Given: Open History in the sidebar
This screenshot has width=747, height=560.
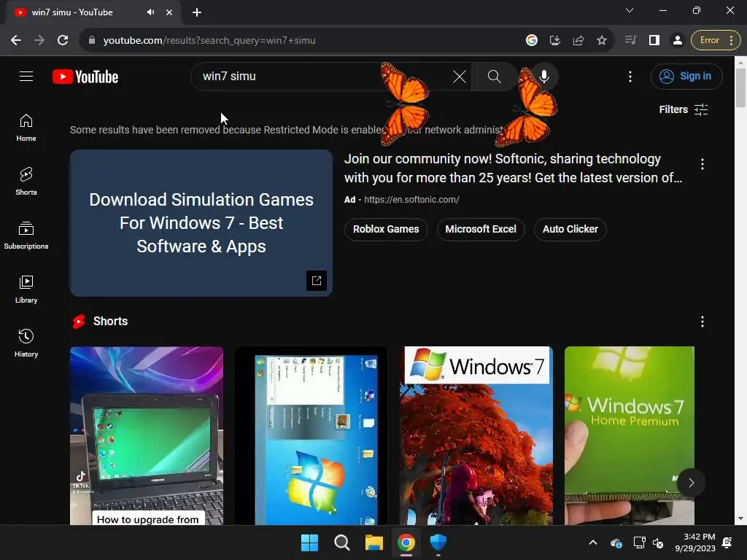Looking at the screenshot, I should pos(26,343).
